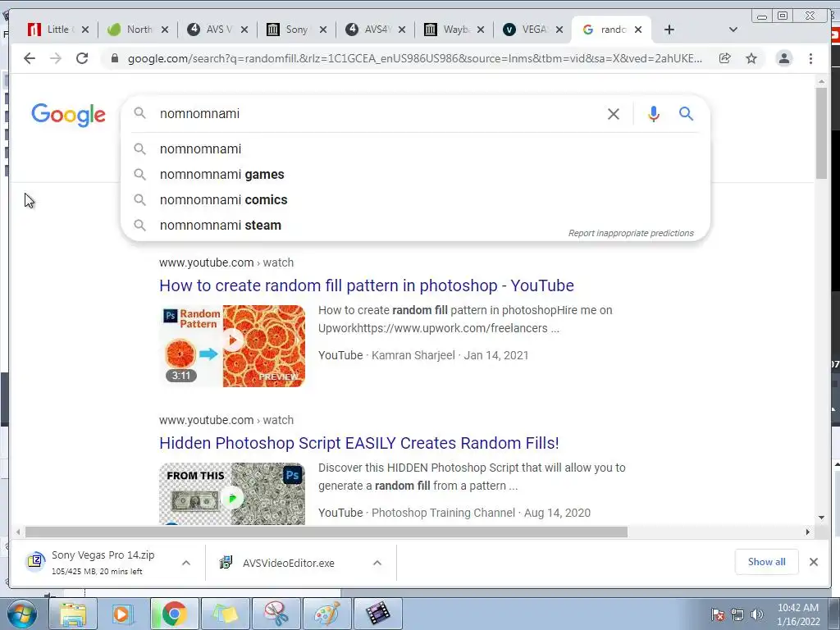Open the Chrome three-dot menu
Image resolution: width=840 pixels, height=630 pixels.
tap(810, 58)
